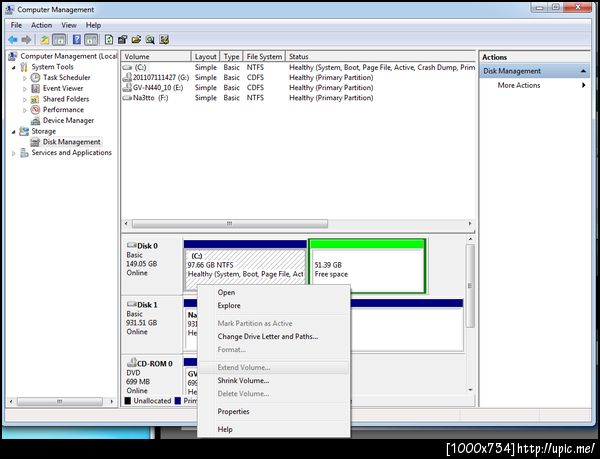Image resolution: width=600 pixels, height=459 pixels.
Task: Click the (C:) drive icon in volume list
Action: click(127, 67)
